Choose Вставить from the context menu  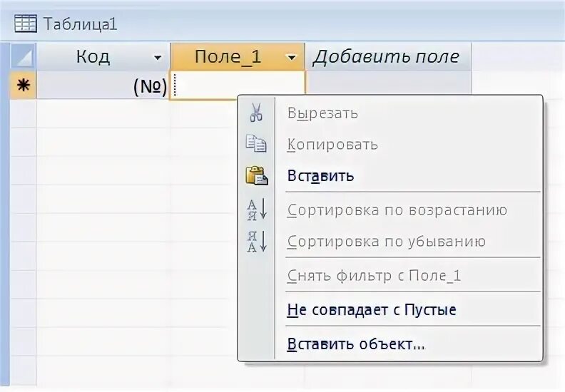(x=320, y=175)
